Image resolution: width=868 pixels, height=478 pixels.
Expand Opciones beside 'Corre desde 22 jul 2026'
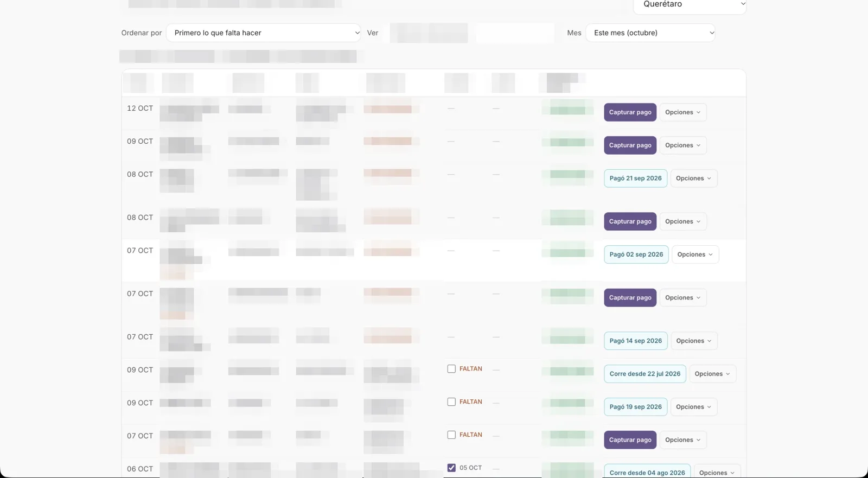pos(713,374)
